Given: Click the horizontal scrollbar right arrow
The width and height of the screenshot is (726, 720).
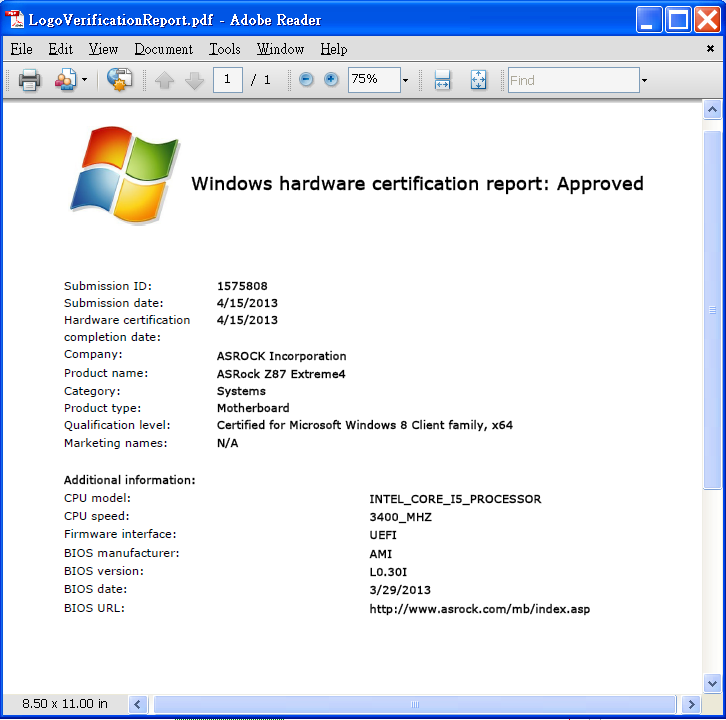Looking at the screenshot, I should pyautogui.click(x=691, y=705).
